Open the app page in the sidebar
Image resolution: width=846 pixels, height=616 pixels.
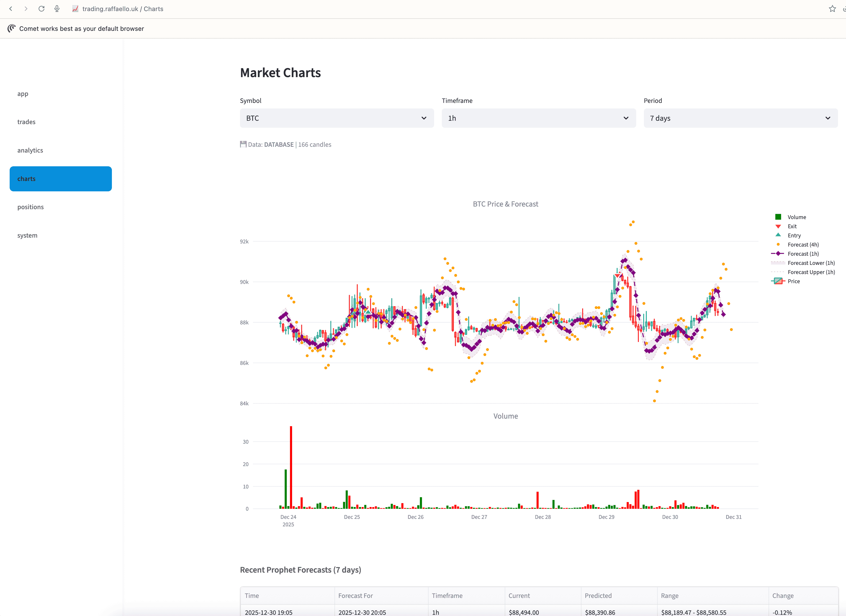[61, 94]
